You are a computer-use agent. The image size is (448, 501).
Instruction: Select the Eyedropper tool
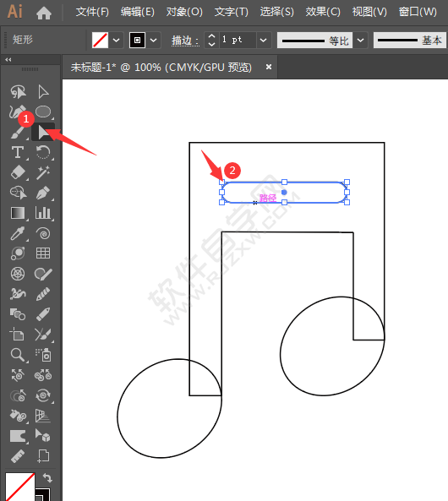[18, 233]
